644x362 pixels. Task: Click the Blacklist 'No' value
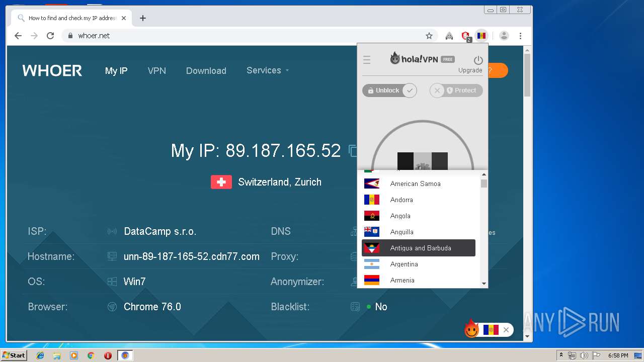381,307
